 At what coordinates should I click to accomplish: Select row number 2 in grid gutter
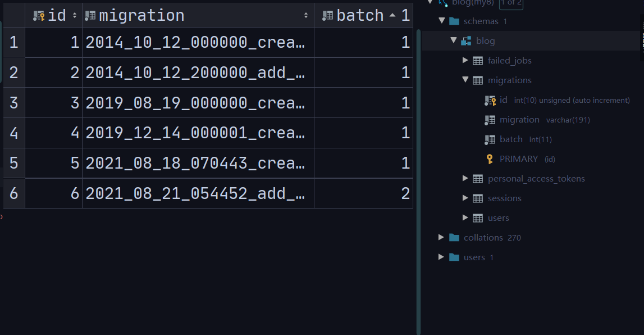14,73
